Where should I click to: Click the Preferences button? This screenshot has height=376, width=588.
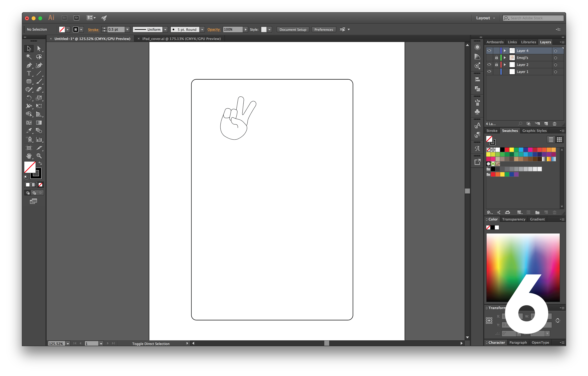point(324,29)
